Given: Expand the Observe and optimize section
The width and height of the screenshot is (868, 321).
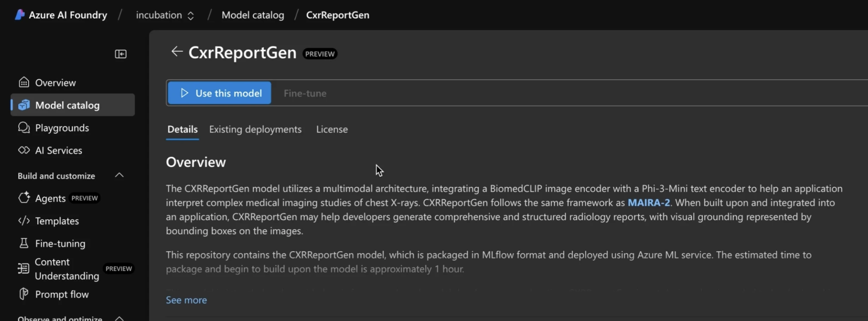Looking at the screenshot, I should tap(119, 318).
